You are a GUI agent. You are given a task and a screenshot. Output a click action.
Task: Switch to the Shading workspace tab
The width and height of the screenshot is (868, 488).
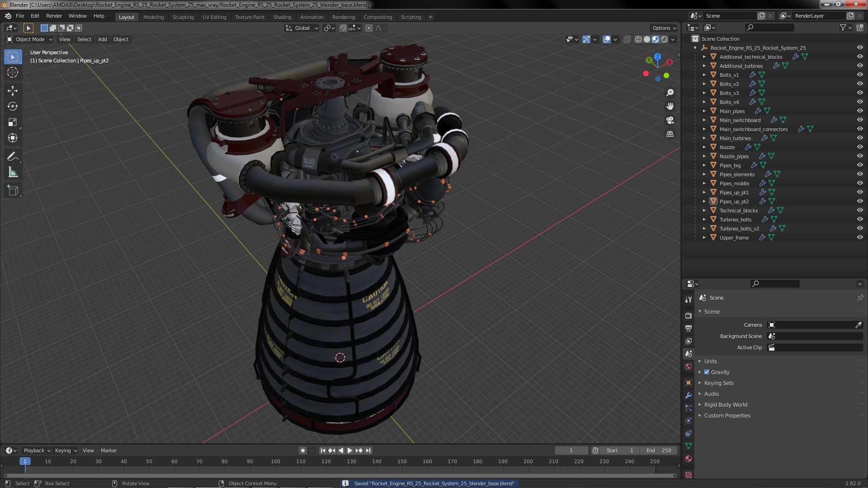[282, 17]
